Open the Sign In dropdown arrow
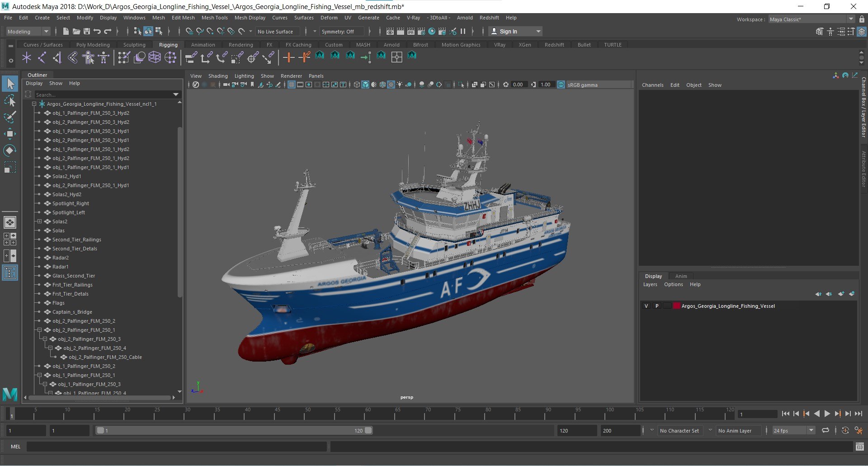This screenshot has width=868, height=466. pos(538,31)
